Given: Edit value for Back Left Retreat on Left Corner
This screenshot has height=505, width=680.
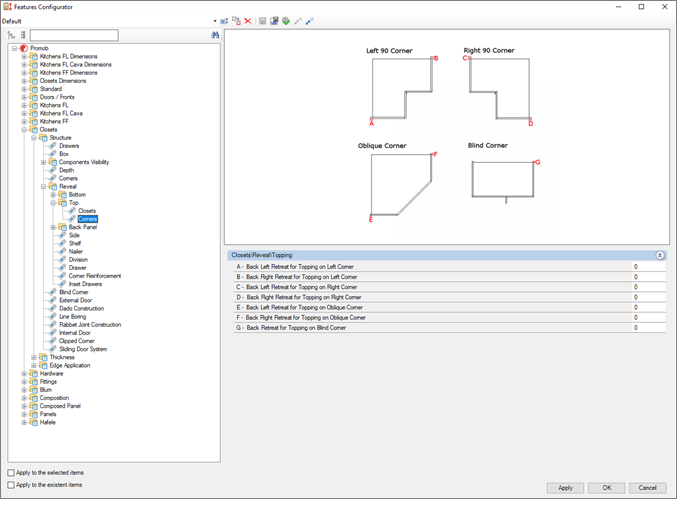Looking at the screenshot, I should [x=649, y=267].
